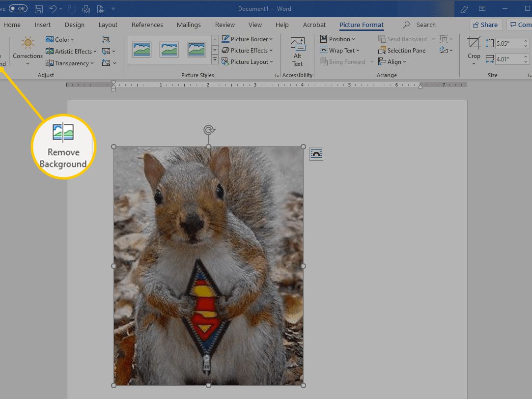
Task: Open Picture Effects menu
Action: [247, 50]
